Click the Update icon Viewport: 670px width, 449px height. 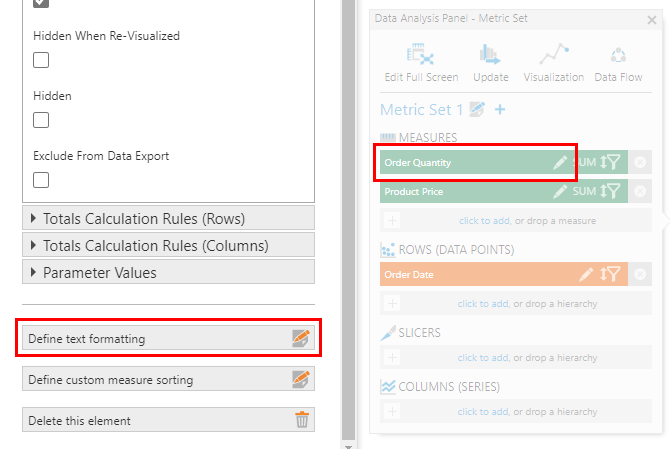tap(490, 54)
